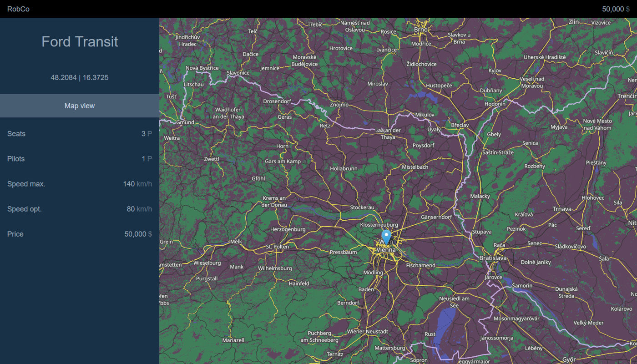Click the blue location marker over Vienna

[386, 237]
